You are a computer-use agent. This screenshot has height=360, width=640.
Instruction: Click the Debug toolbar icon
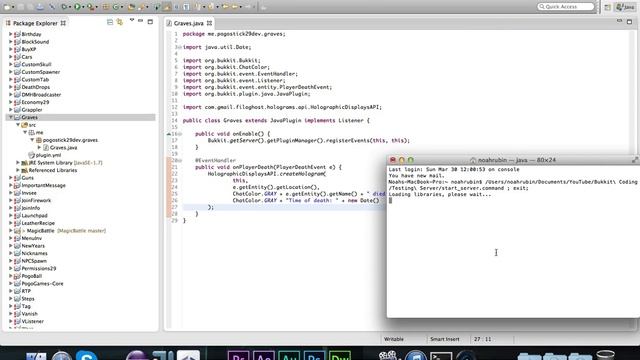tap(64, 7)
